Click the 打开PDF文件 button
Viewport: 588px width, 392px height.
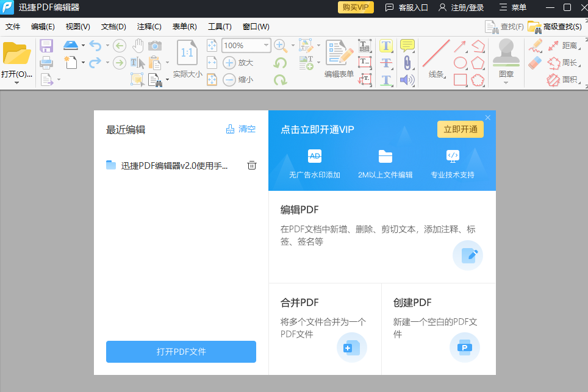[x=181, y=352]
